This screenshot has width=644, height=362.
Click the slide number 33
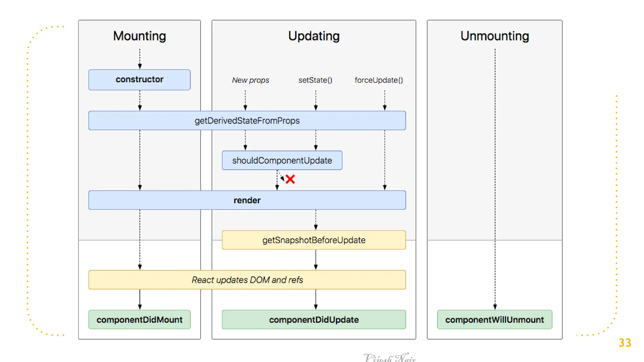(625, 343)
